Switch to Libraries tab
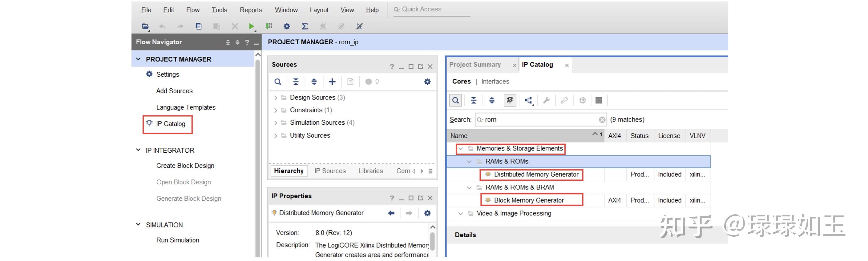This screenshot has height=261, width=868. click(371, 171)
